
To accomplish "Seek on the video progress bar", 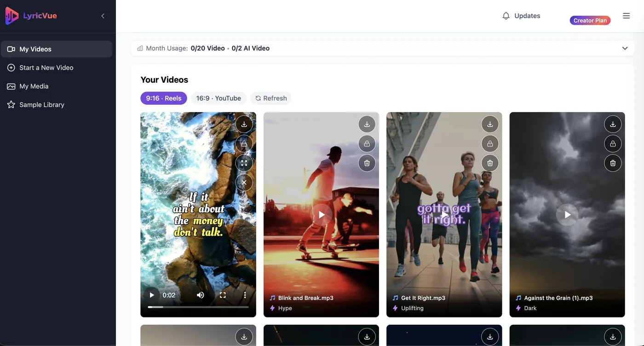I will click(198, 307).
